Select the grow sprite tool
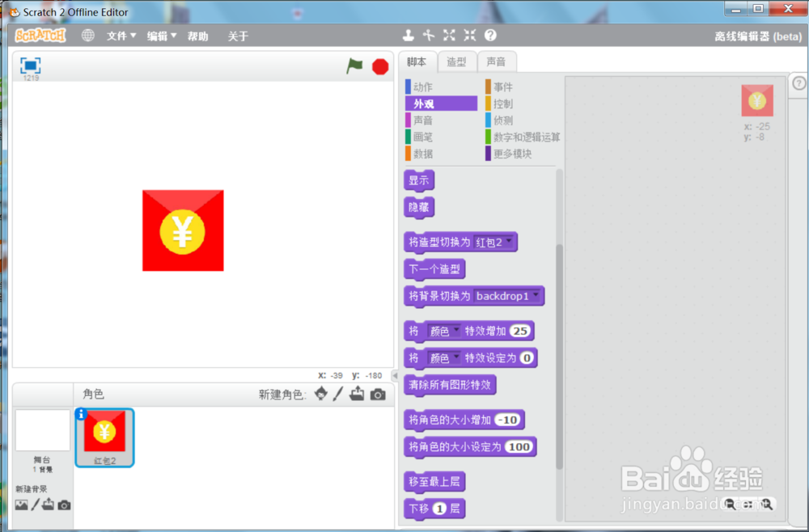809x532 pixels. [449, 36]
